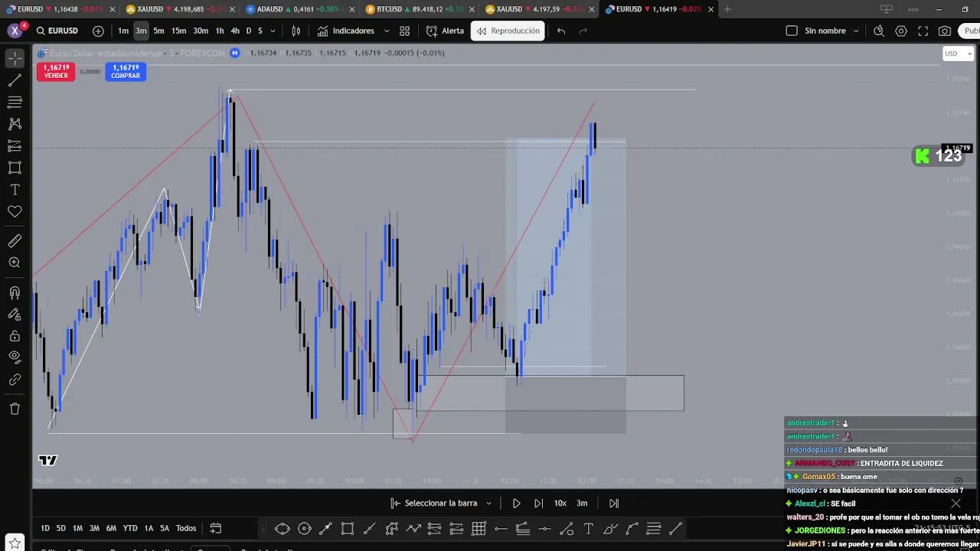Expand the Sin nombre layout dropdown
The image size is (980, 551).
tap(856, 31)
